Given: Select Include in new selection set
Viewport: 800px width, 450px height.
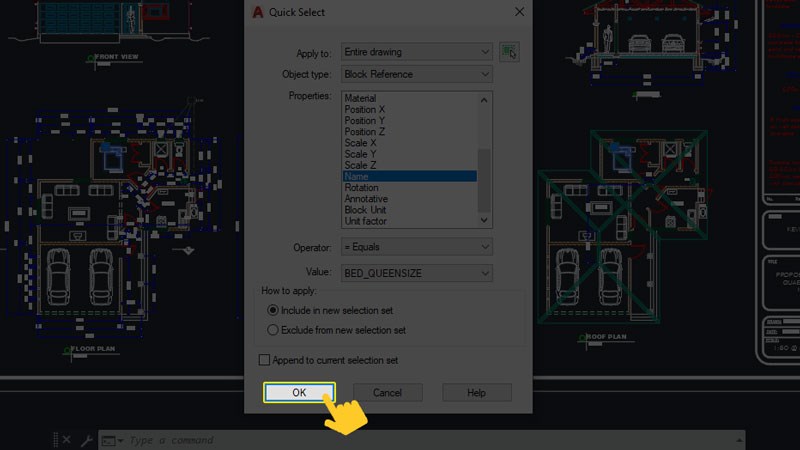Looking at the screenshot, I should coord(273,310).
